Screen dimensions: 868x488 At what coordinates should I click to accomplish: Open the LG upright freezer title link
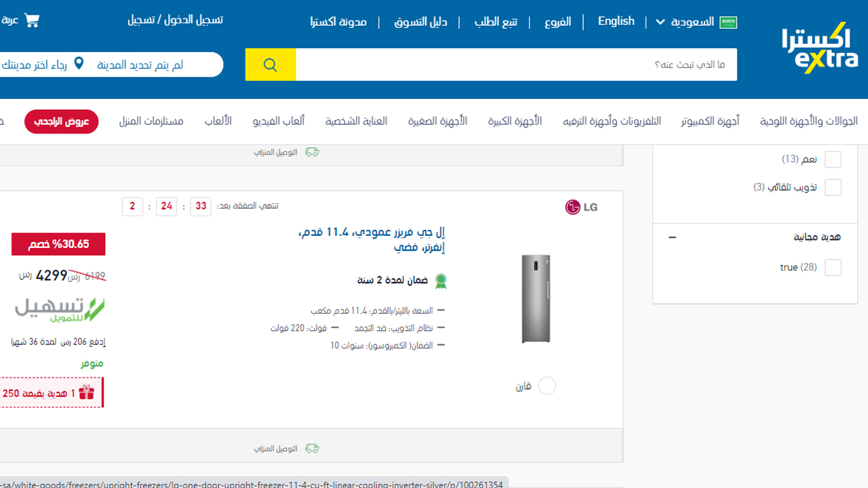pyautogui.click(x=372, y=240)
